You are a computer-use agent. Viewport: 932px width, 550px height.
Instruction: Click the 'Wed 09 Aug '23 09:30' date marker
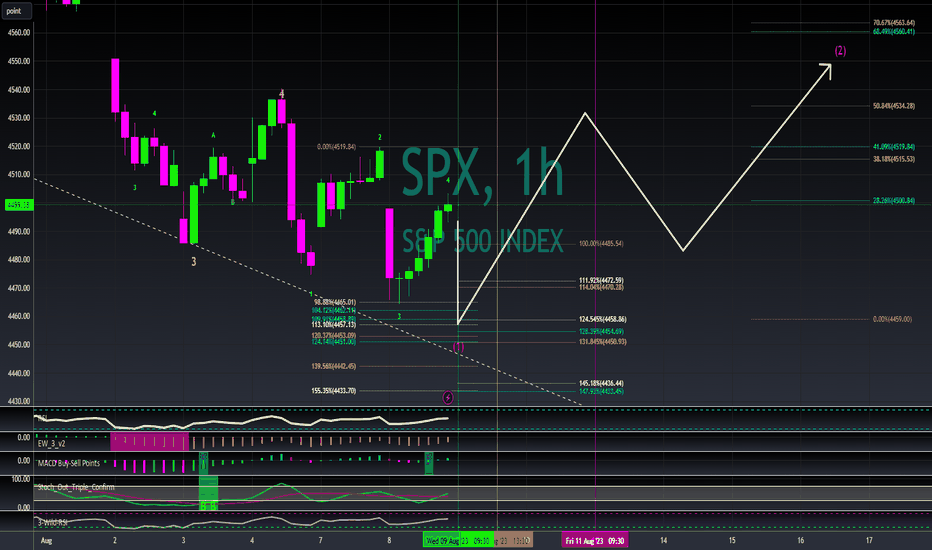click(458, 540)
